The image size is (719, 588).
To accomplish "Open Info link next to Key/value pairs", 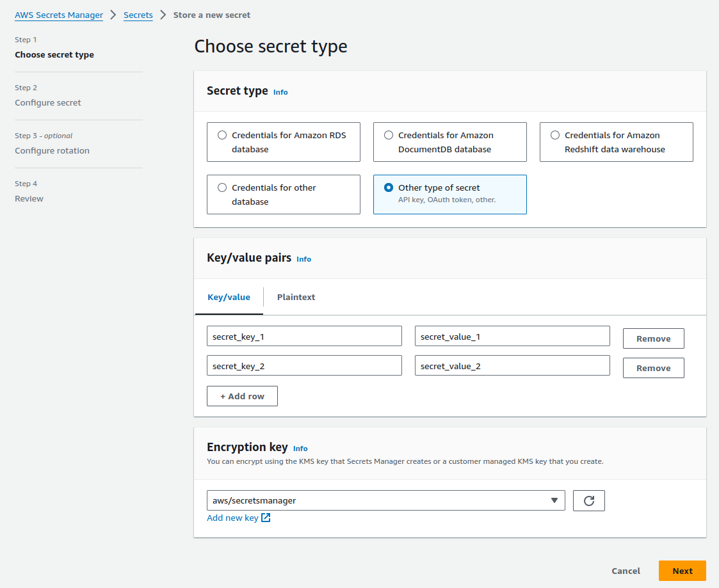I will tap(303, 259).
